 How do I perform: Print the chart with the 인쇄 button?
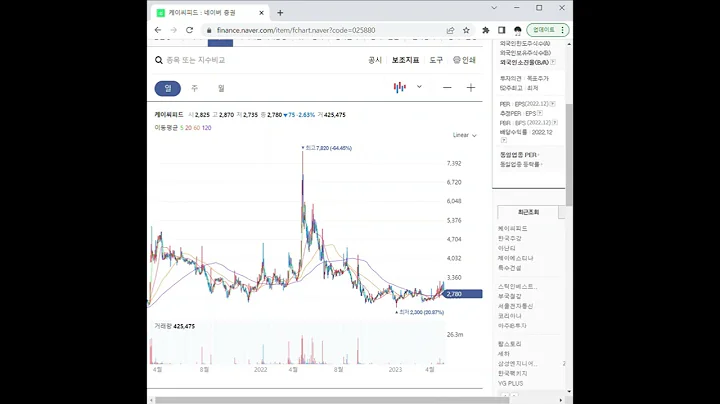click(464, 60)
